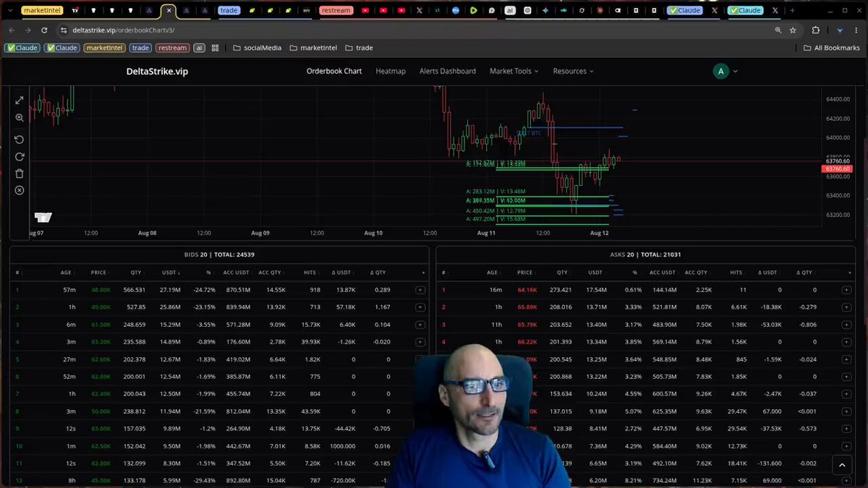
Task: Open the apps grid icon in bookmarks bar
Action: 215,48
